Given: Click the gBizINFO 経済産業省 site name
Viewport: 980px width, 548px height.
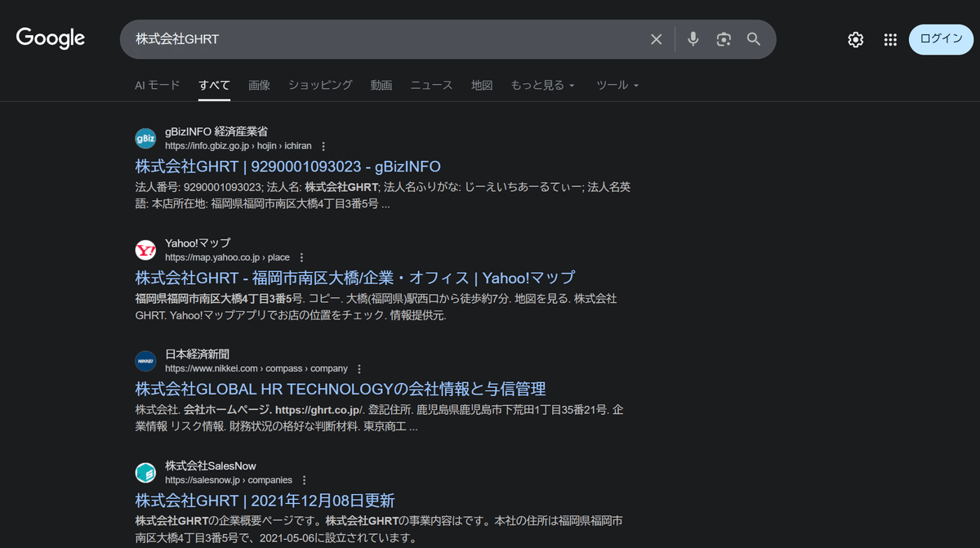Looking at the screenshot, I should point(216,131).
